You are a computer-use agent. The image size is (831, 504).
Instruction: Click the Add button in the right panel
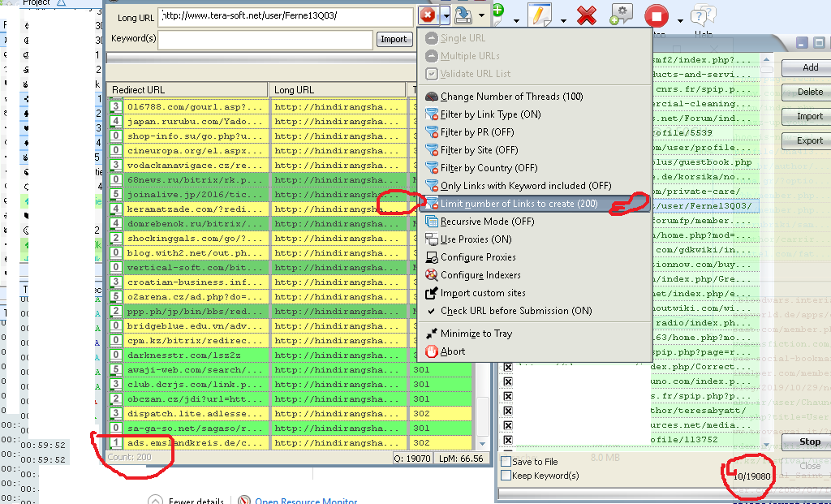pos(806,67)
